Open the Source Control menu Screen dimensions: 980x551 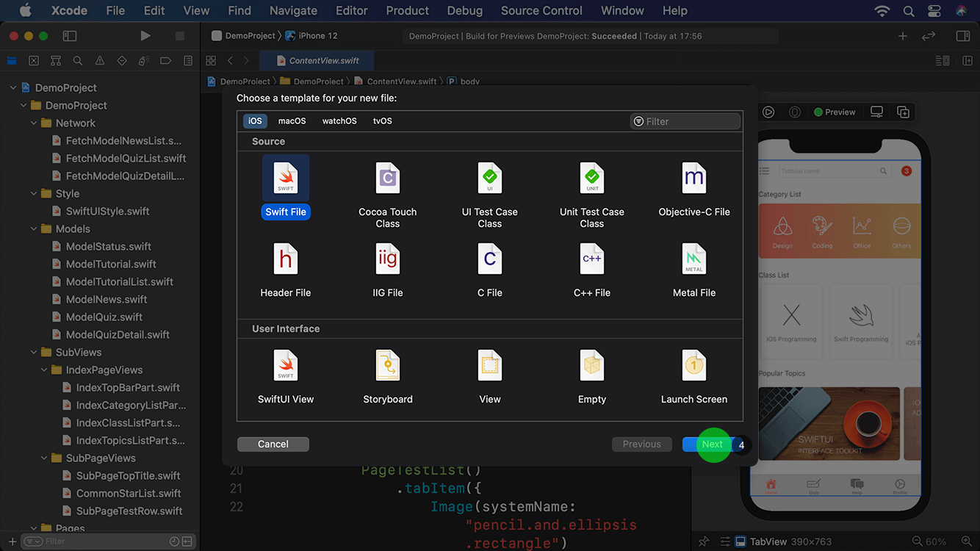(541, 10)
